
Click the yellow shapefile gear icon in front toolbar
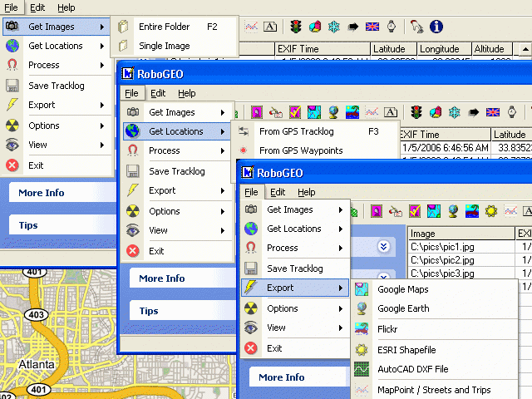pos(491,211)
